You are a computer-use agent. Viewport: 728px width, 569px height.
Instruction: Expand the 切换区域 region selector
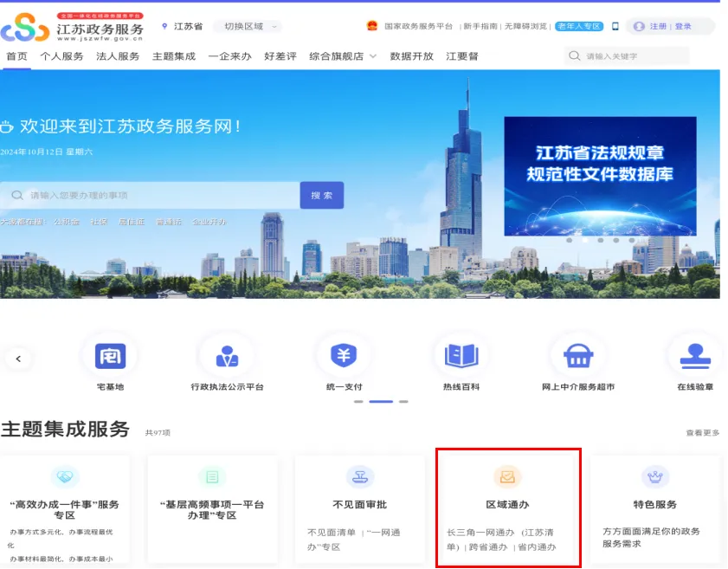244,27
